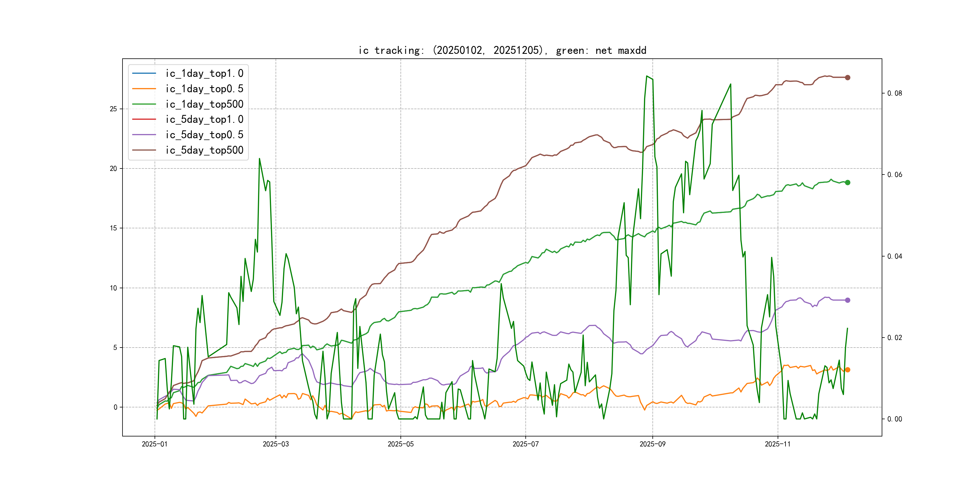Click the purple legend line for ic_5day_top0.5
This screenshot has height=490, width=980.
[x=144, y=135]
